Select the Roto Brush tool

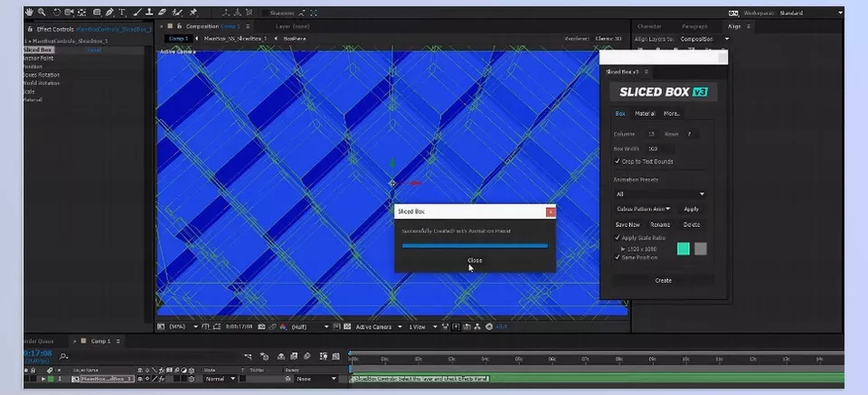177,12
